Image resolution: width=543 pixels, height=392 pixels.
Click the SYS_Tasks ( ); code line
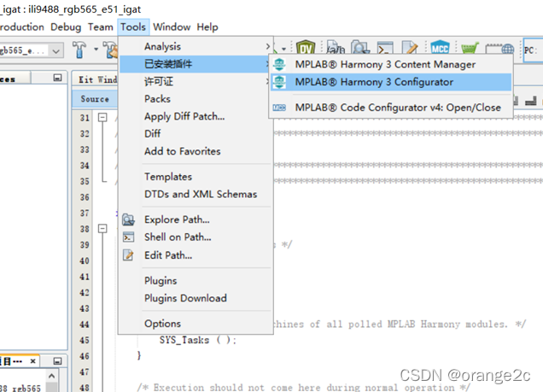pos(198,340)
